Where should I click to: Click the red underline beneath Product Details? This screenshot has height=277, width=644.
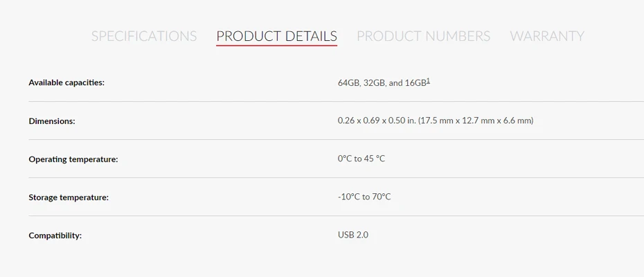tap(277, 46)
